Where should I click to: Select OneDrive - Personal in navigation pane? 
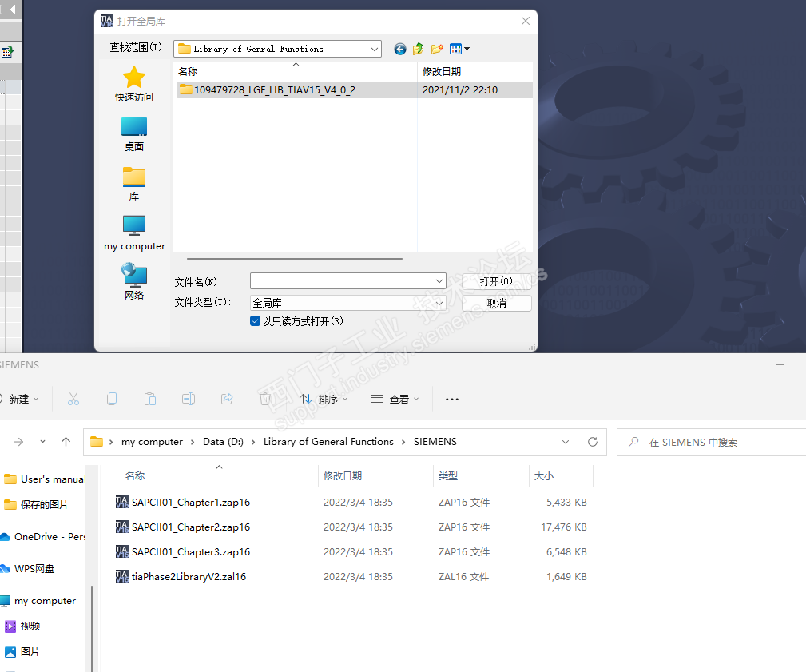click(x=43, y=537)
